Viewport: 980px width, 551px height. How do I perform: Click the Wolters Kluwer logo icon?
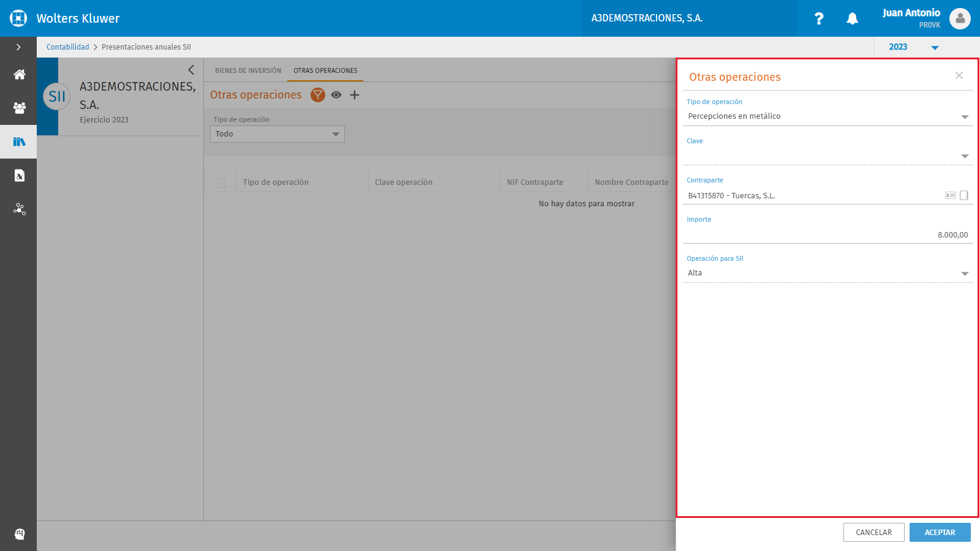tap(18, 18)
